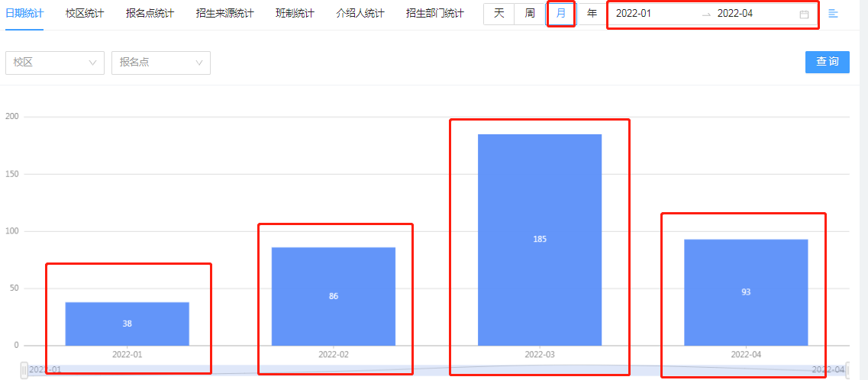This screenshot has width=868, height=380.
Task: Expand the 报名点 dropdown
Action: point(161,63)
